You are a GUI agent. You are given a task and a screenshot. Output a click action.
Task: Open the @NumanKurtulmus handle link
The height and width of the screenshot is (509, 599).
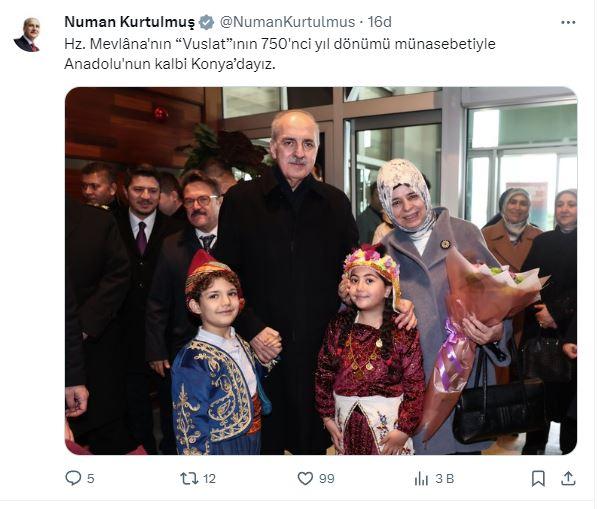point(287,22)
